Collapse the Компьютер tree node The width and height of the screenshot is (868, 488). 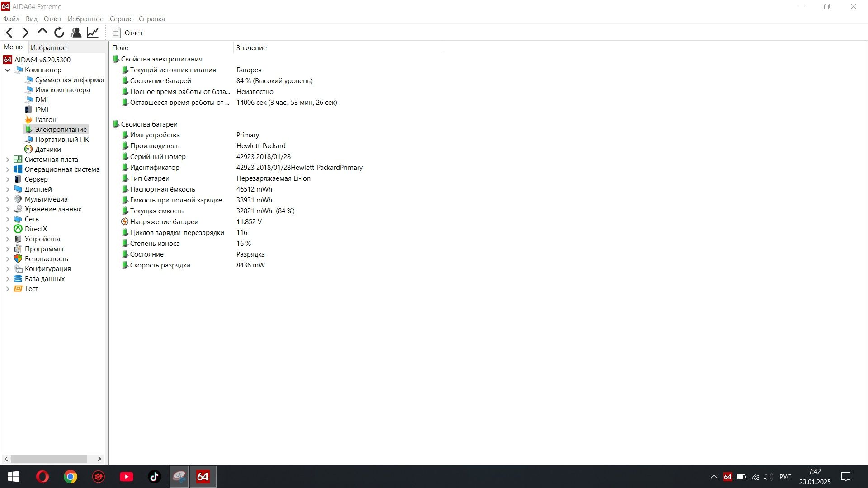(x=8, y=70)
